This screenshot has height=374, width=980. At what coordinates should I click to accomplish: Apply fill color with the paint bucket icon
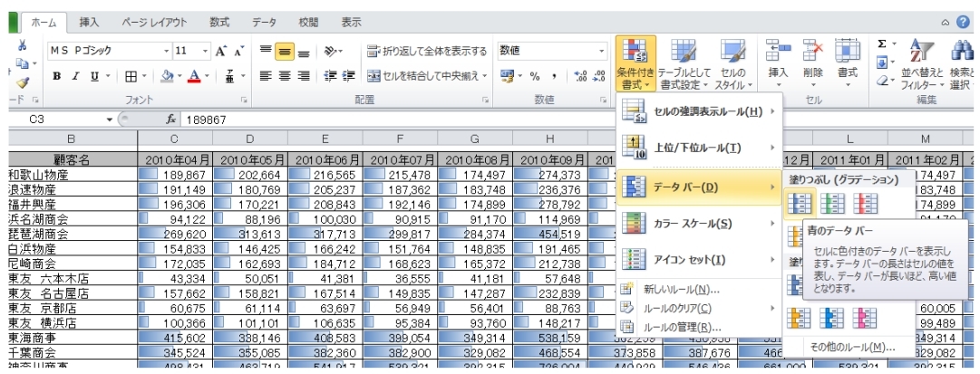[x=166, y=76]
